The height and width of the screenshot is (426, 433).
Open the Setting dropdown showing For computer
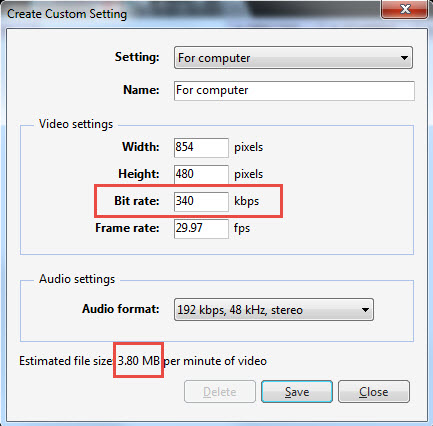coord(293,58)
